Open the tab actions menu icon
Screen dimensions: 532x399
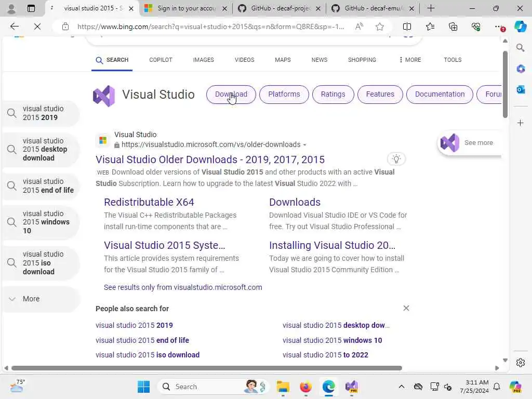tap(31, 8)
